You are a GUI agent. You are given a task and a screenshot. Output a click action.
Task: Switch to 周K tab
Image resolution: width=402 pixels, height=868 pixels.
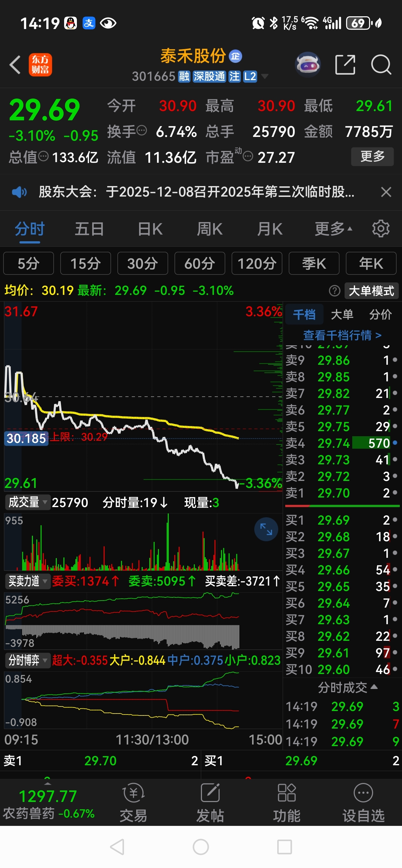click(210, 229)
